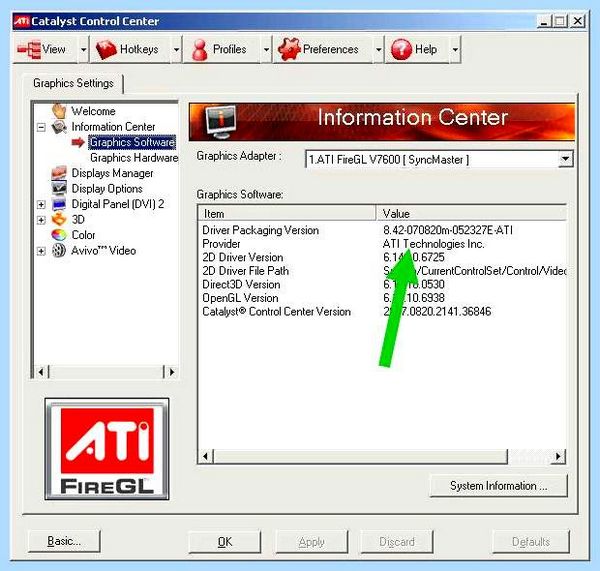Viewport: 600px width, 571px height.
Task: Click the Preferences gear icon
Action: pos(289,50)
